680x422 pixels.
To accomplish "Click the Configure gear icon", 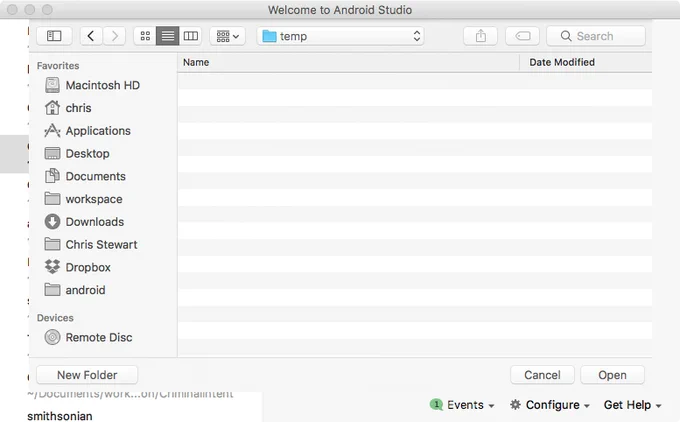I will [515, 405].
